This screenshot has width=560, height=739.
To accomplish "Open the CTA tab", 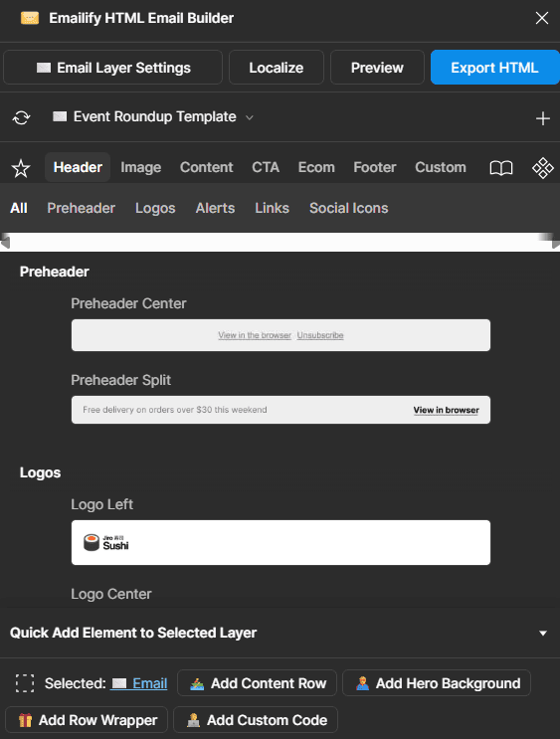I will 266,167.
